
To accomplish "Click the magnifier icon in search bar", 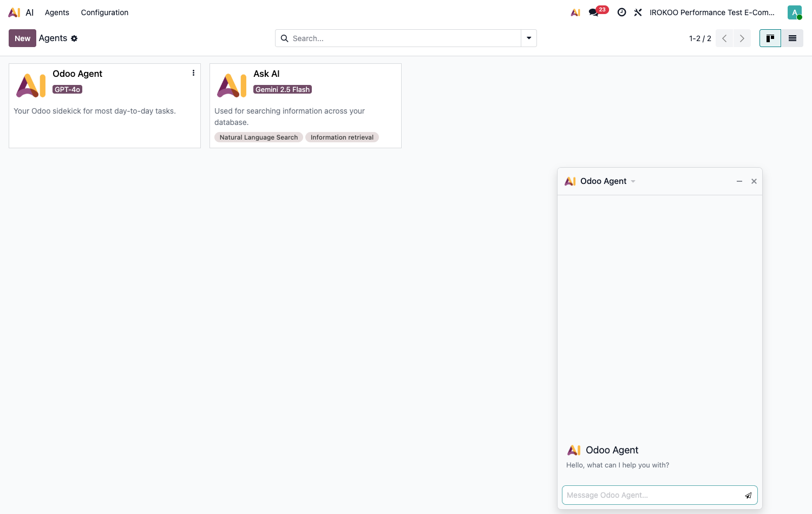I will tap(284, 38).
